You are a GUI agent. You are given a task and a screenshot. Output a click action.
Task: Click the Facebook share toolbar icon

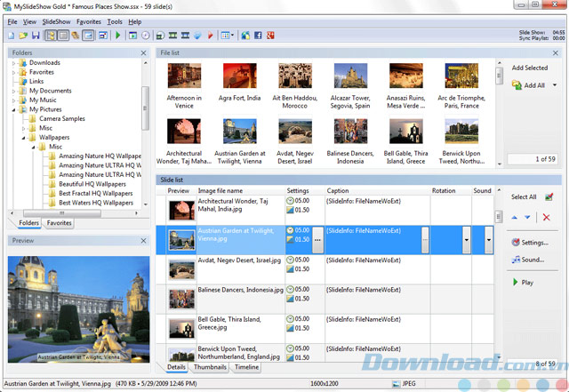coord(258,36)
